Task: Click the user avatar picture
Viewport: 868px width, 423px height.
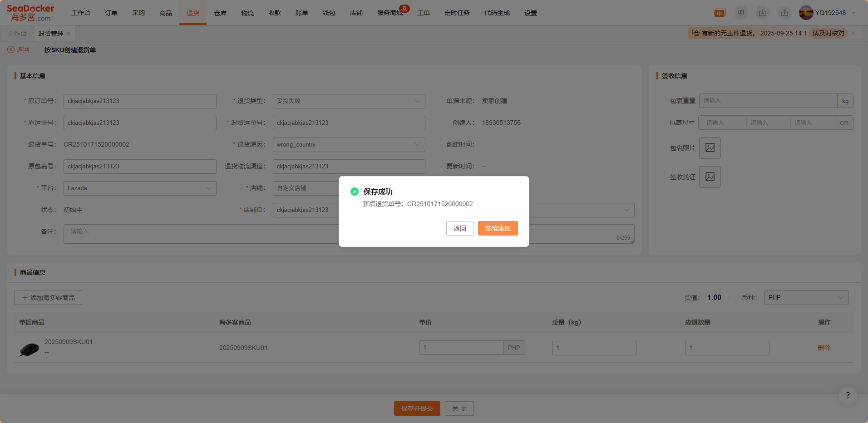Action: click(x=806, y=13)
